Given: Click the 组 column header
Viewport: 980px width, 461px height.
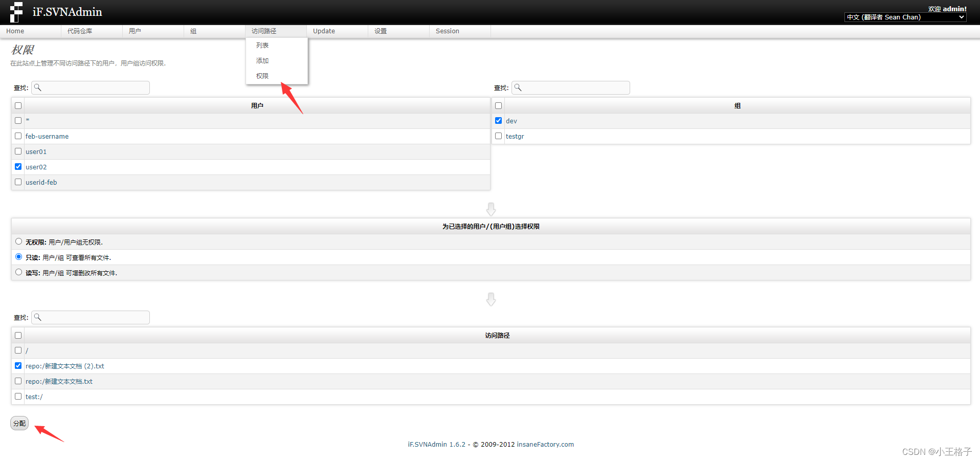Looking at the screenshot, I should (x=738, y=106).
